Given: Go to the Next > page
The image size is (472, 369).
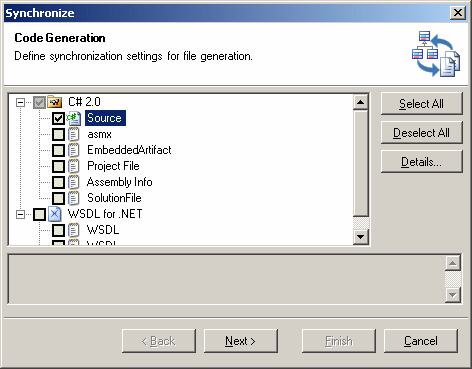Looking at the screenshot, I should pyautogui.click(x=241, y=341).
